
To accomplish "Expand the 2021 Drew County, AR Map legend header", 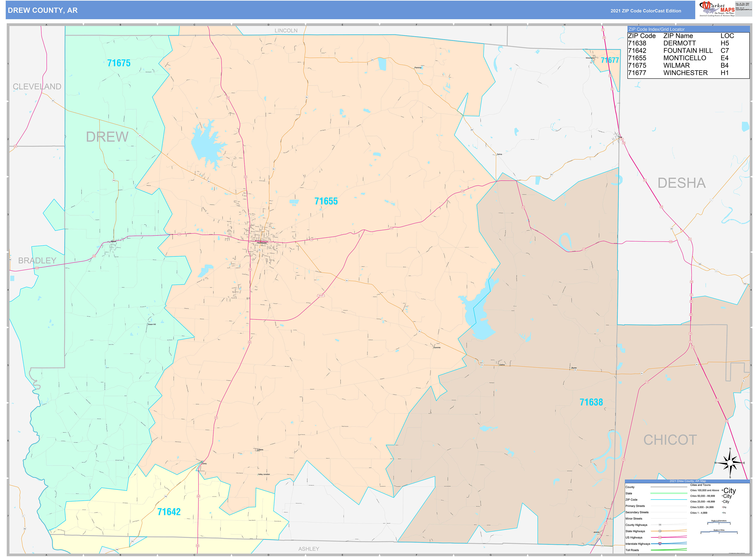I will (x=688, y=481).
